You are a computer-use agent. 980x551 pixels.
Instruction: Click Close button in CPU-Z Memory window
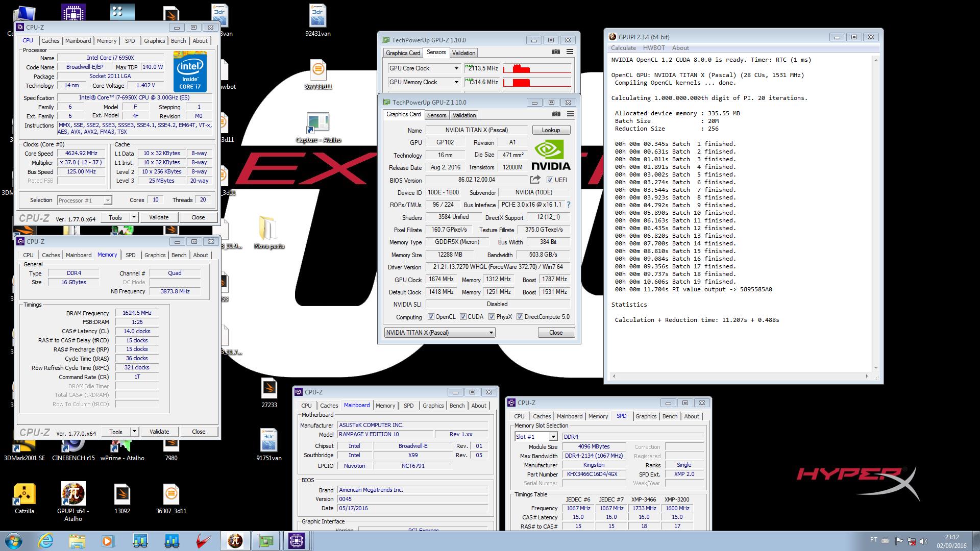pyautogui.click(x=199, y=432)
